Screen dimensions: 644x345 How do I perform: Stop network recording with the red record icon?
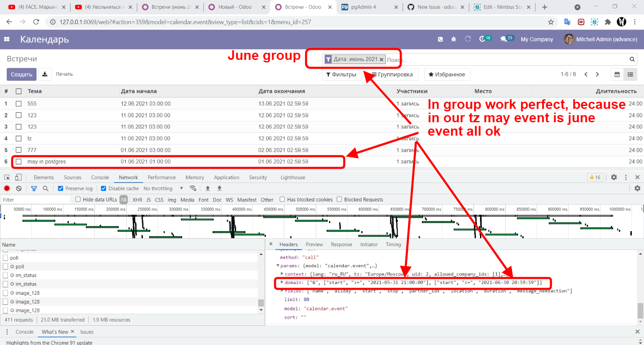coord(7,188)
